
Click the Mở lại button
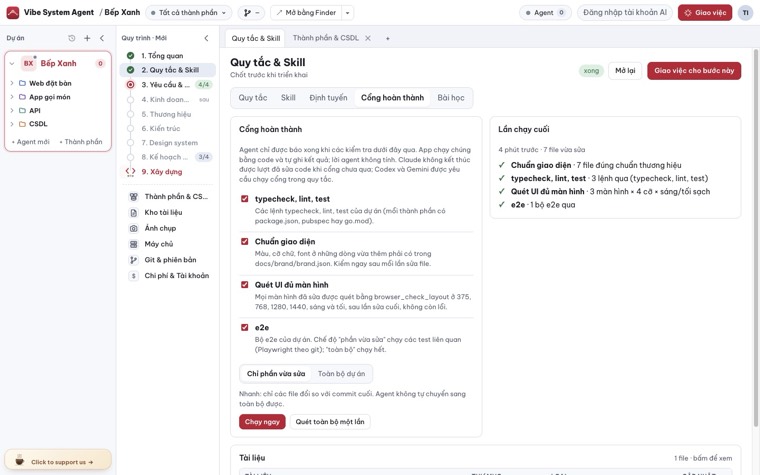[625, 71]
